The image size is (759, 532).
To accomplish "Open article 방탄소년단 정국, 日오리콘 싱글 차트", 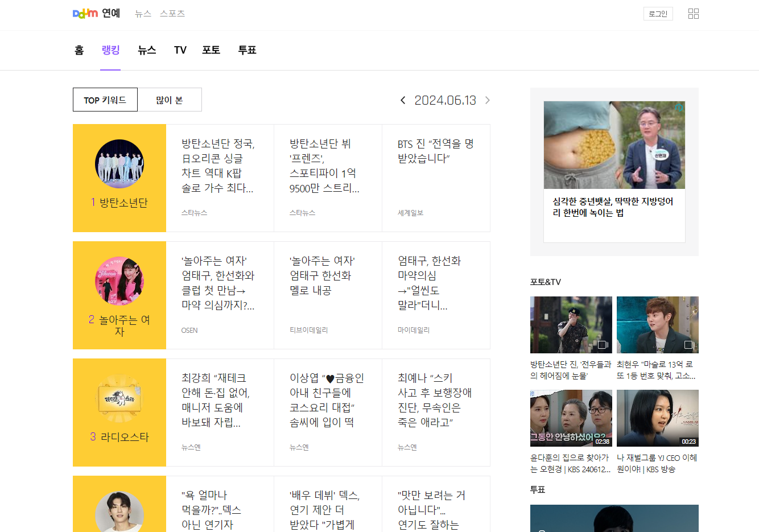I will coord(218,166).
